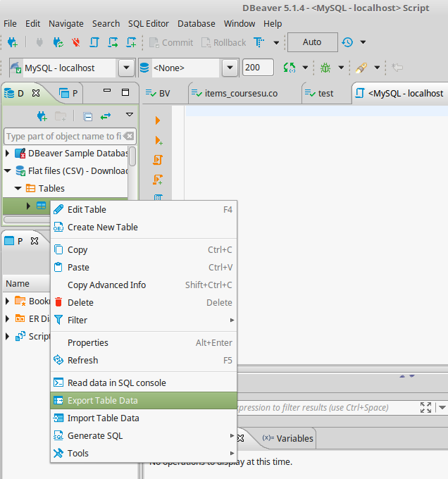Collapse the Flat files (CSV) connection node
The width and height of the screenshot is (448, 479).
[8, 170]
